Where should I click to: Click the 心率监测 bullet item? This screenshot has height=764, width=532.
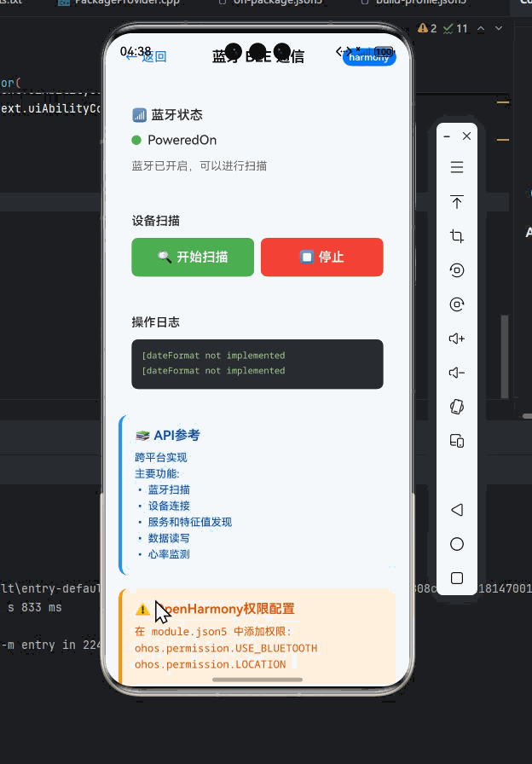click(169, 554)
